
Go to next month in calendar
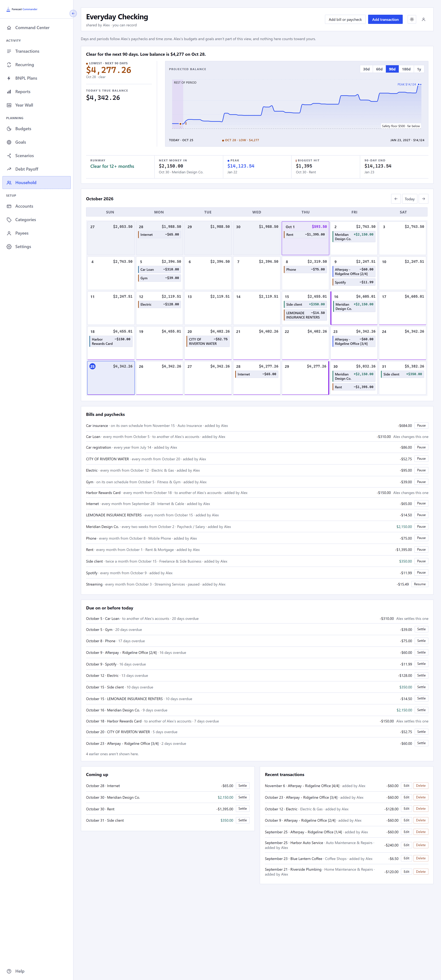424,199
